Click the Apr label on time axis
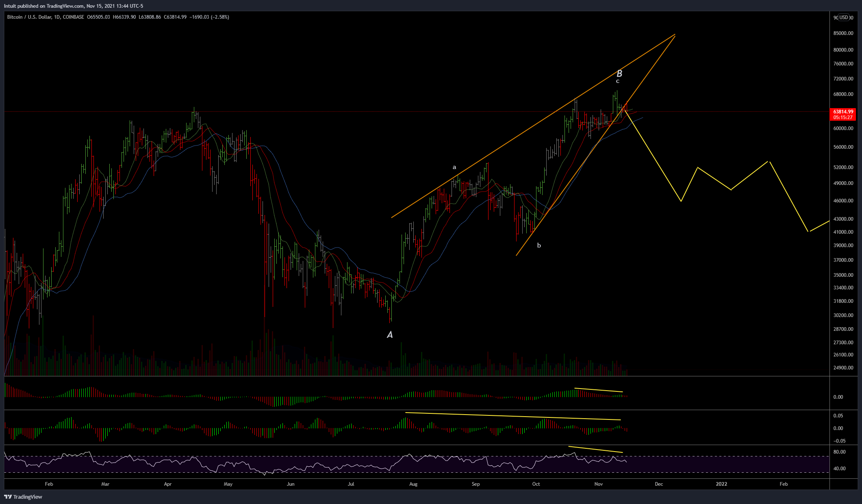Screen dimensions: 862x504 (168, 484)
